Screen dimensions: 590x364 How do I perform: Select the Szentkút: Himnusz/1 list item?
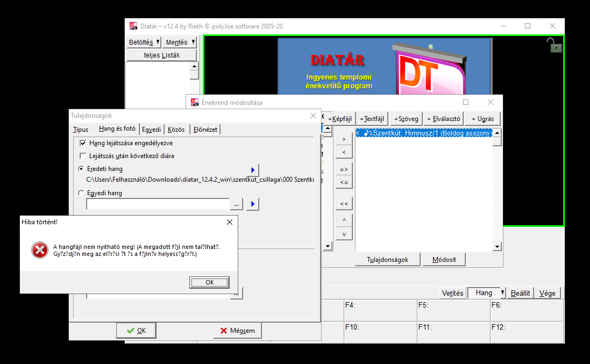tap(424, 133)
